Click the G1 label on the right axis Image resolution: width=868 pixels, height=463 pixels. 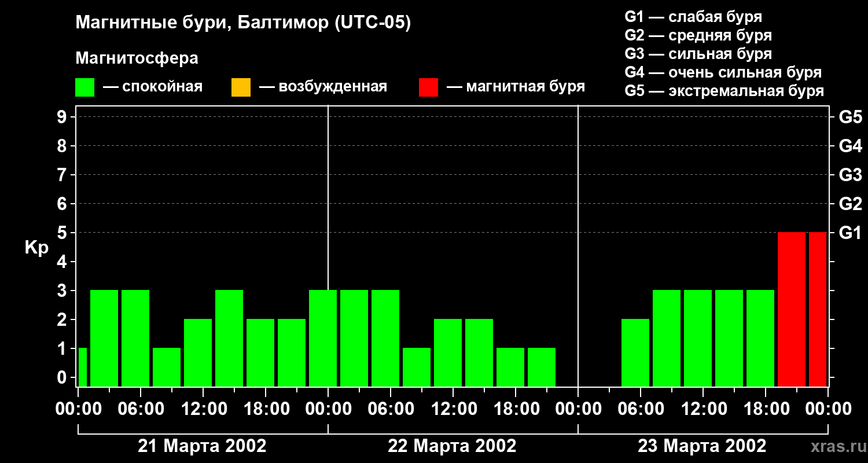851,233
